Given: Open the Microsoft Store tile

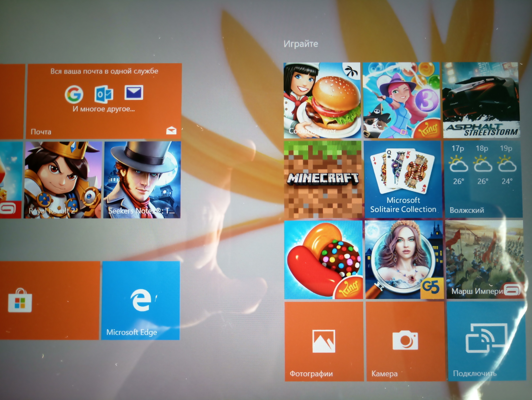Looking at the screenshot, I should coord(49,300).
